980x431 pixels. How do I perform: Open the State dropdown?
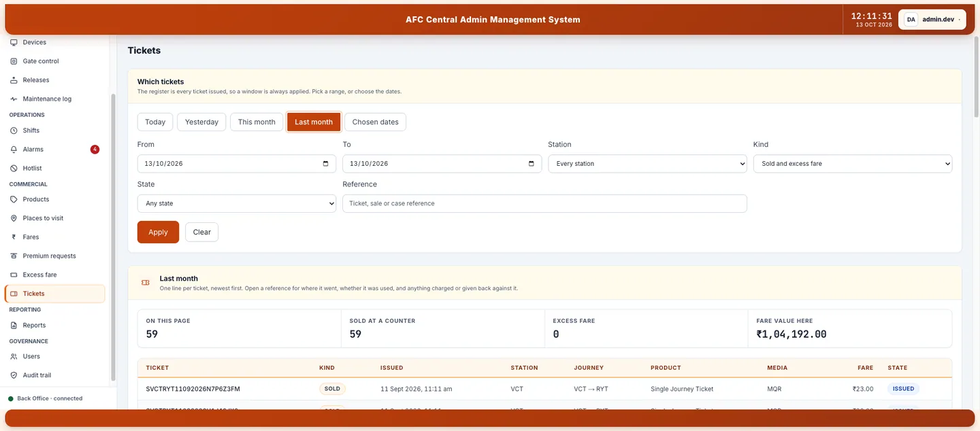click(x=237, y=203)
